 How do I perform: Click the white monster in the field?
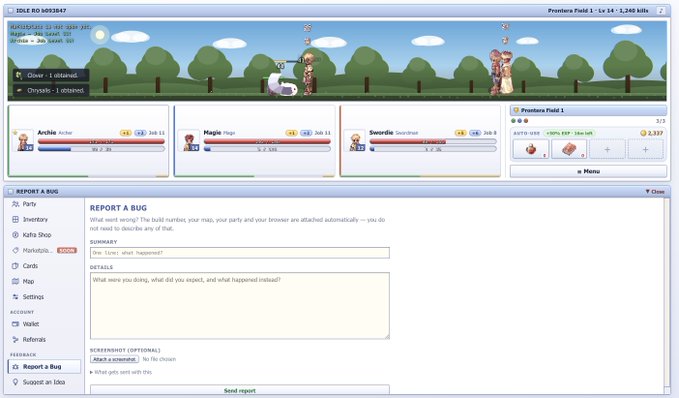[x=282, y=85]
